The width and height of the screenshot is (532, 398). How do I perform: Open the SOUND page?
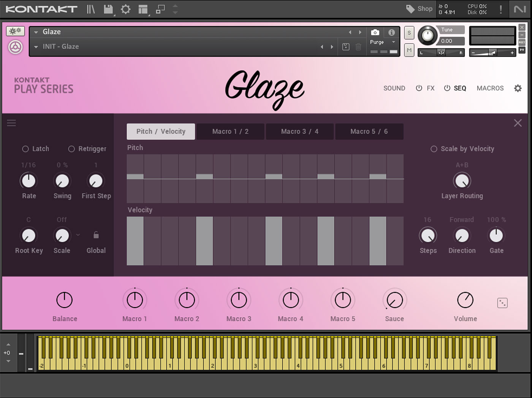(x=394, y=88)
